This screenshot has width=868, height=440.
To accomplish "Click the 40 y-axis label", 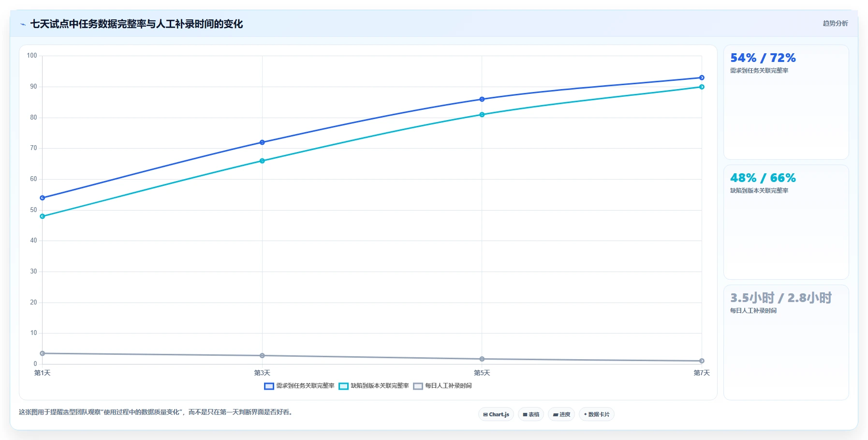I will (33, 241).
